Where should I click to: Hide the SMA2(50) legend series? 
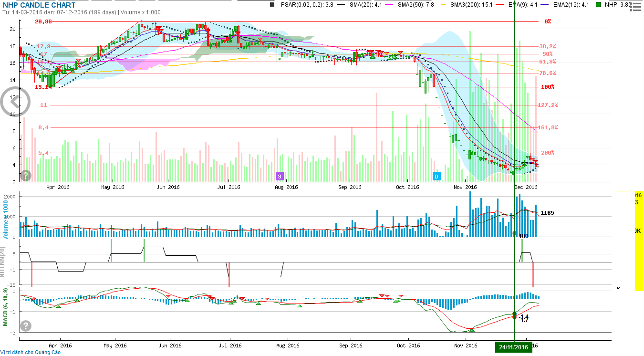pos(416,5)
